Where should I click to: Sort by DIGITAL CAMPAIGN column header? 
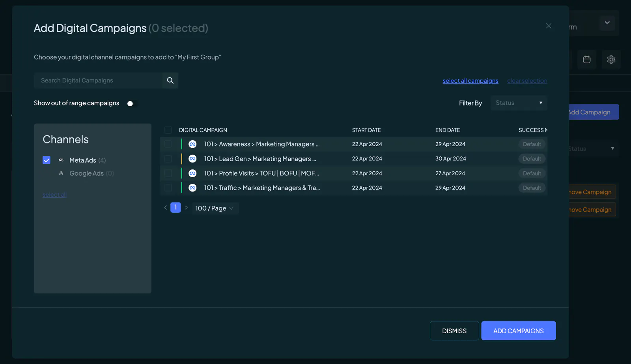[x=203, y=130]
